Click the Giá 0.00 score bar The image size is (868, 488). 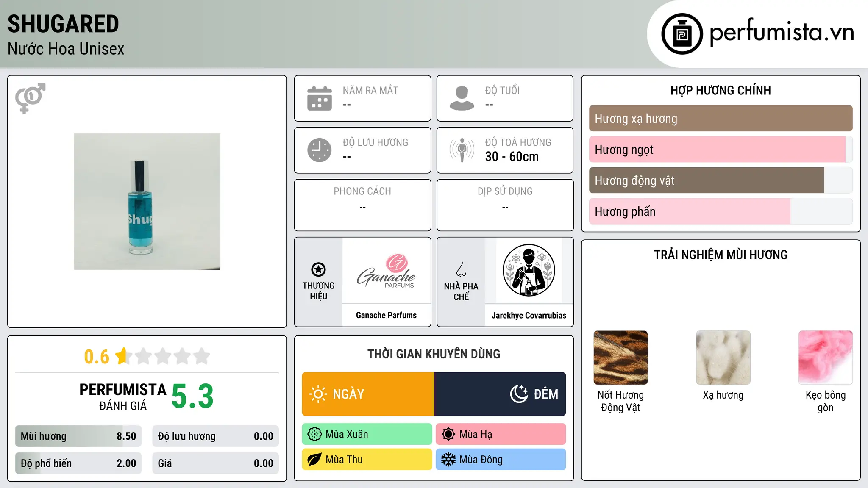point(216,463)
